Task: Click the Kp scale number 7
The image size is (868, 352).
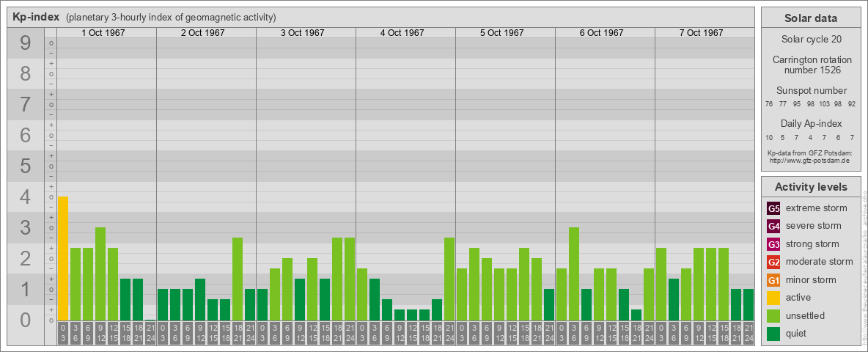Action: [x=26, y=104]
